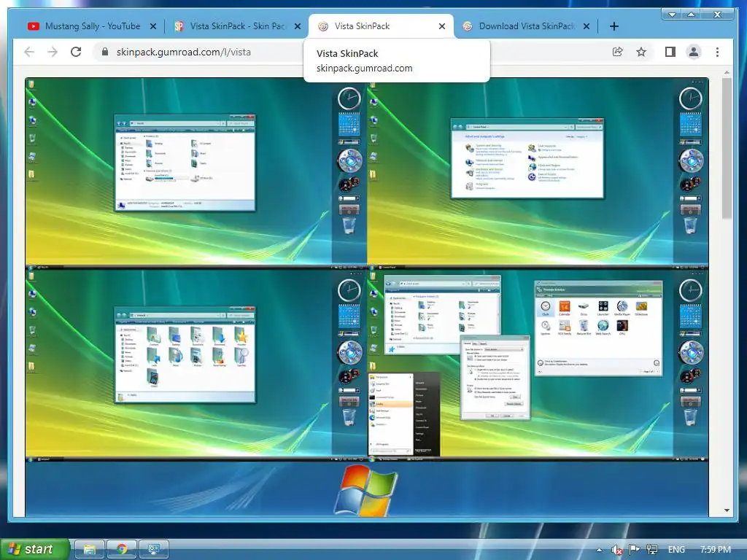Reload the current page
The width and height of the screenshot is (747, 560).
(76, 52)
